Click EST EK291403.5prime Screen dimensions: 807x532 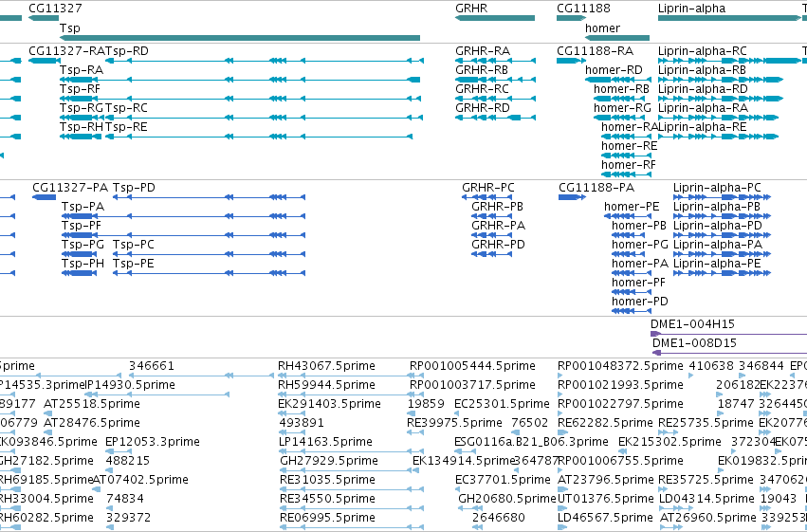(329, 404)
